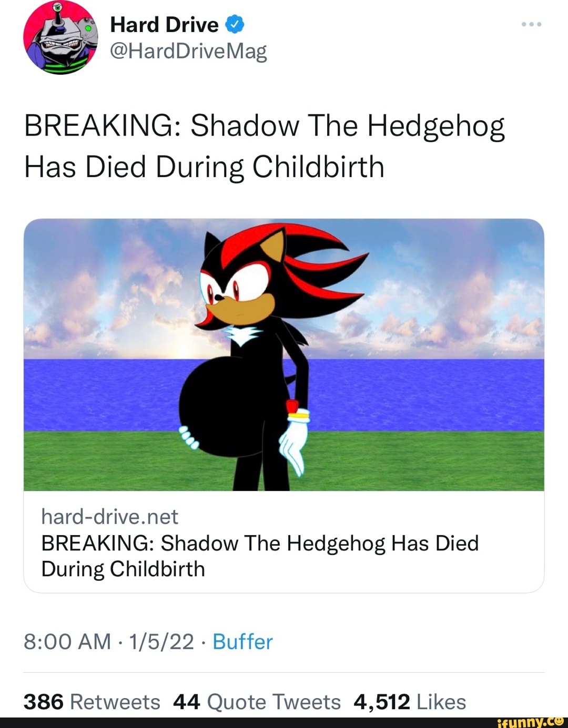The width and height of the screenshot is (568, 728).
Task: Click the Shadow The Hedgehog image
Action: (284, 355)
